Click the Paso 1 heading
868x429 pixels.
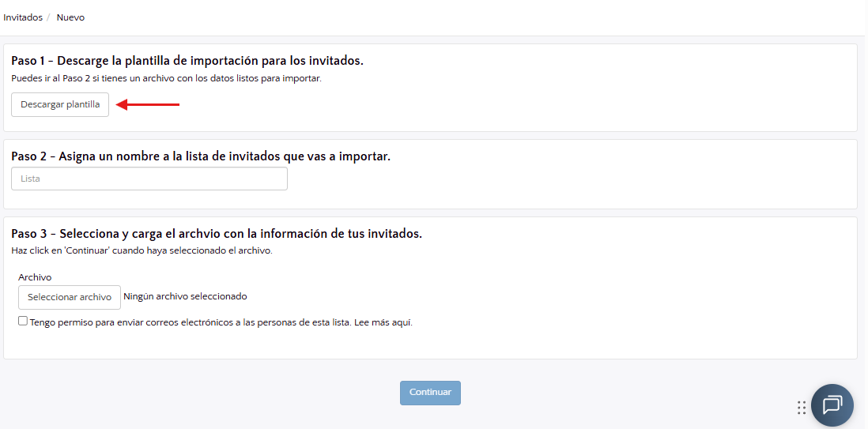pos(187,61)
